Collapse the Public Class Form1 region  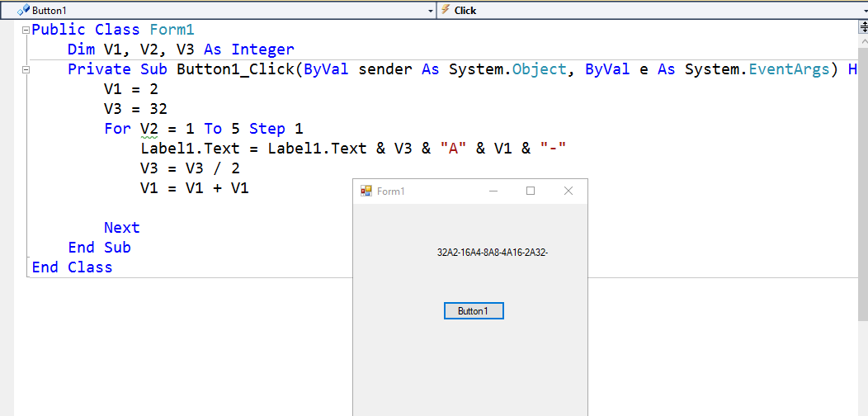click(26, 30)
